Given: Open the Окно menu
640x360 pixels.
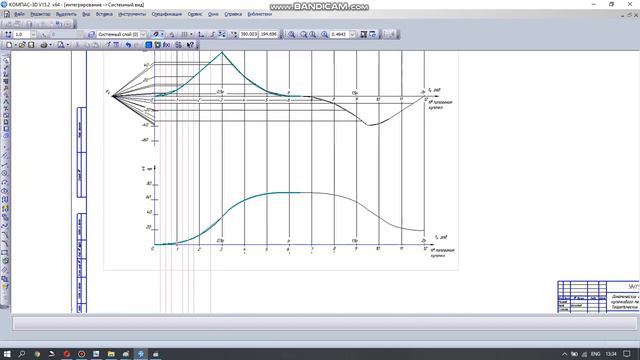Looking at the screenshot, I should click(x=213, y=14).
